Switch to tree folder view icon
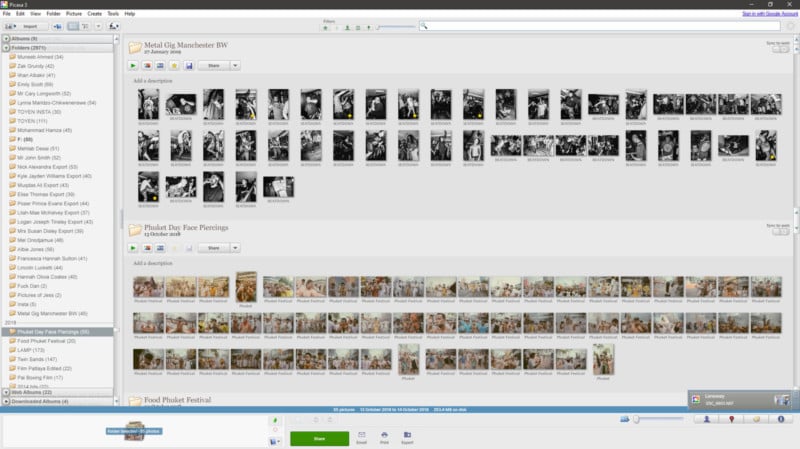 point(85,26)
